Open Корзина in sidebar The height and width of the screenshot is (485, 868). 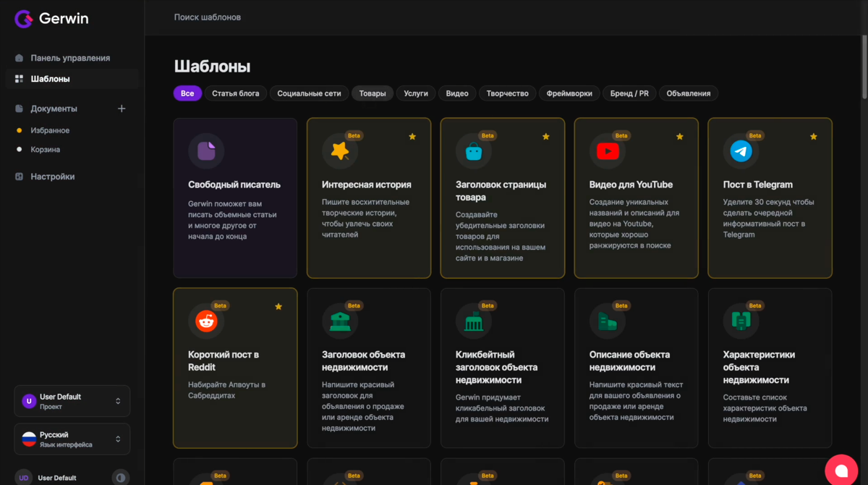pyautogui.click(x=45, y=149)
